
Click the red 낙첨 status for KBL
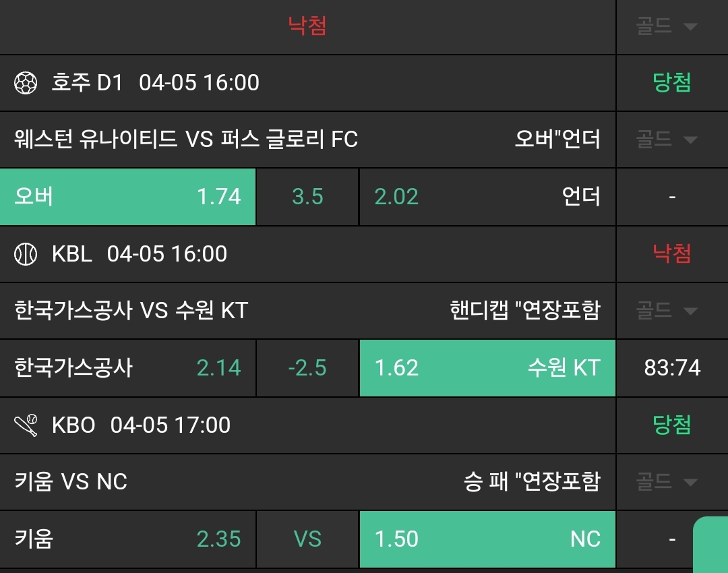click(x=672, y=254)
